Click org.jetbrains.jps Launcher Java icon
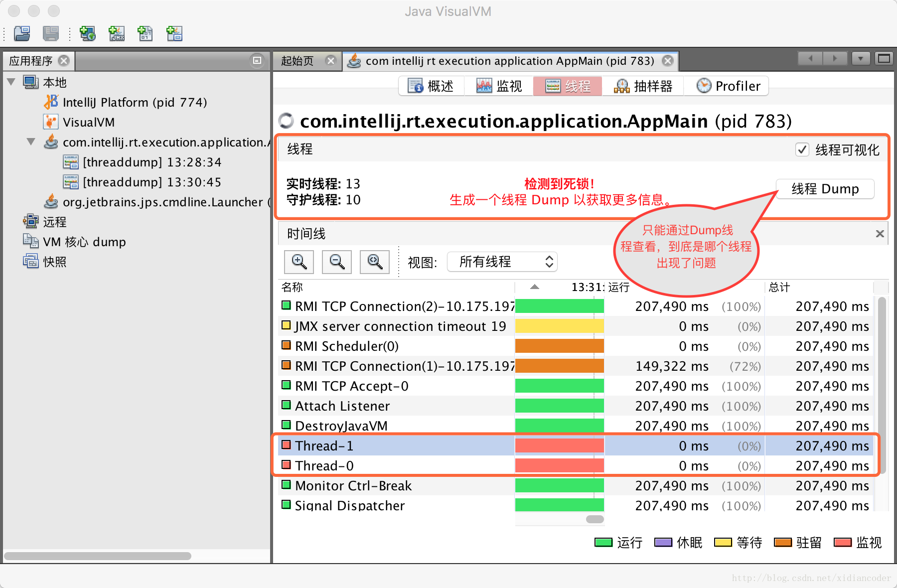 point(51,202)
